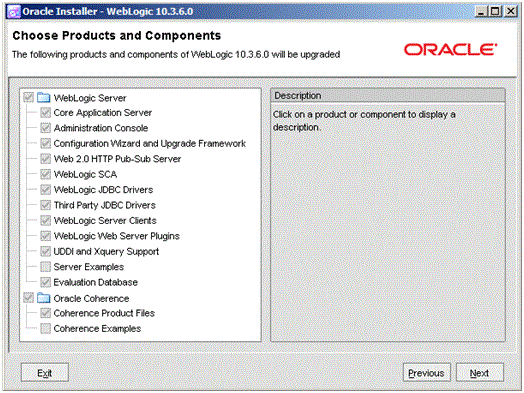524x393 pixels.
Task: Select the Core Application Server item
Action: pos(103,113)
